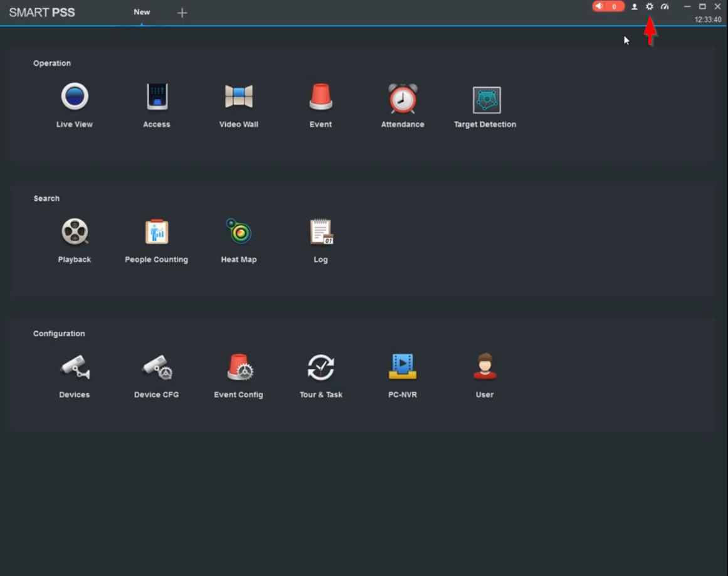Image resolution: width=728 pixels, height=576 pixels.
Task: Click the Search section heading
Action: 46,198
